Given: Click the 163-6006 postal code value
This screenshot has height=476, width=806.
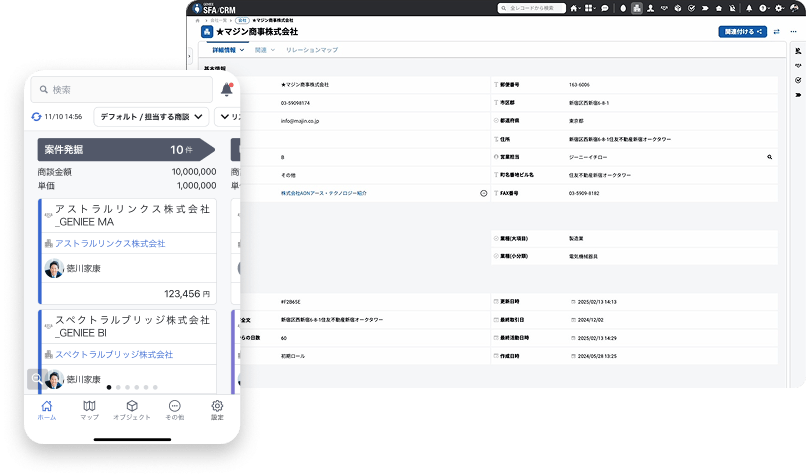Looking at the screenshot, I should [x=579, y=85].
